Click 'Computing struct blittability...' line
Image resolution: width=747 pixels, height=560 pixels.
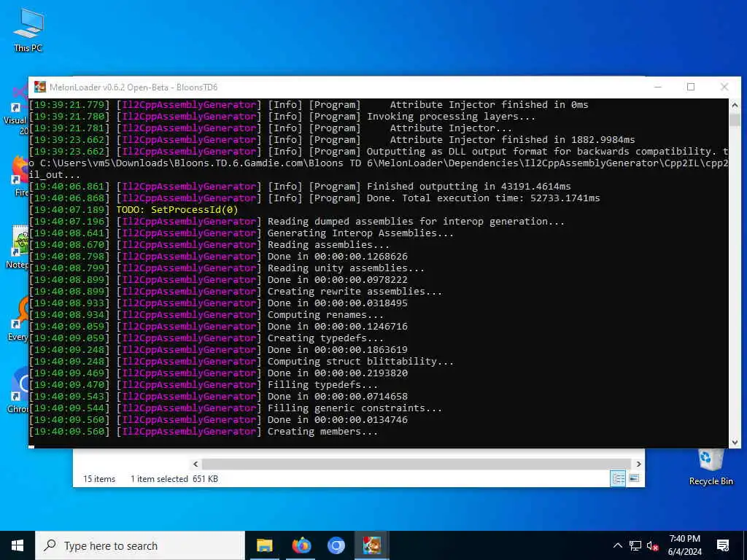pos(360,362)
